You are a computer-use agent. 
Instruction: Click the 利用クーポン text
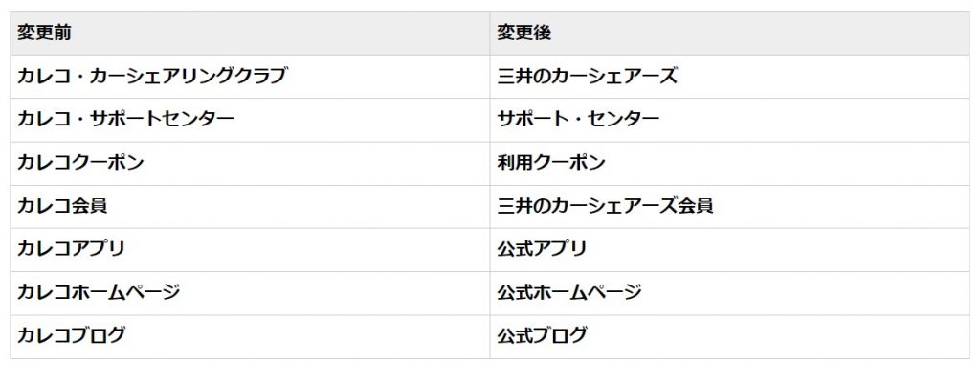click(551, 163)
